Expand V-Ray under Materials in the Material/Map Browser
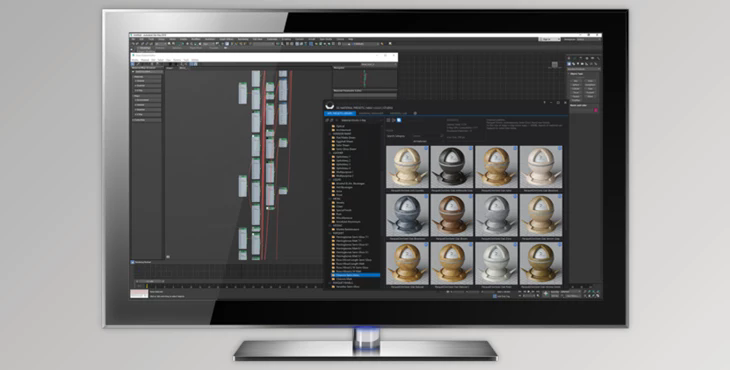This screenshot has height=370, width=730. [148, 90]
